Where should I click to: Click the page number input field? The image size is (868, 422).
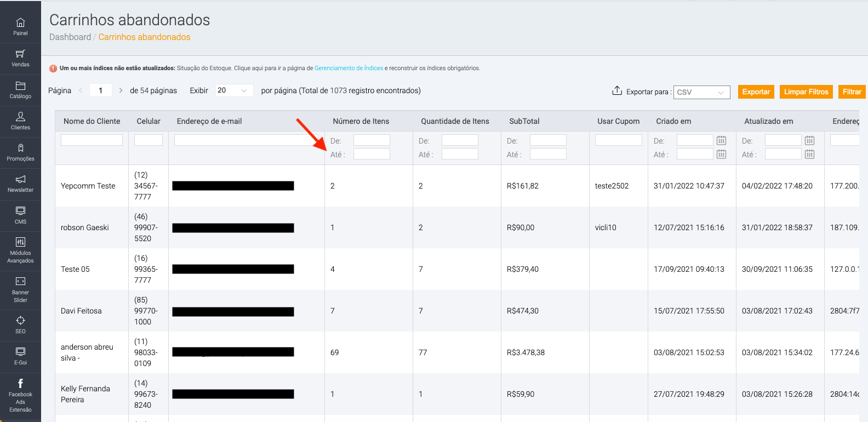101,90
